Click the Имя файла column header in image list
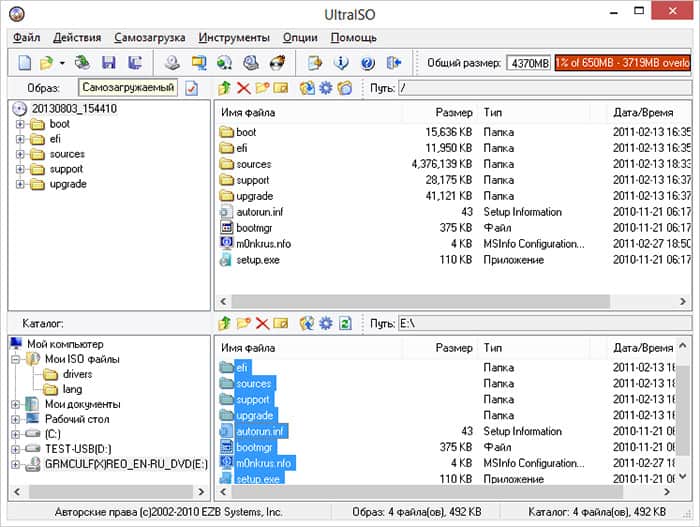The image size is (700, 527). (x=311, y=113)
